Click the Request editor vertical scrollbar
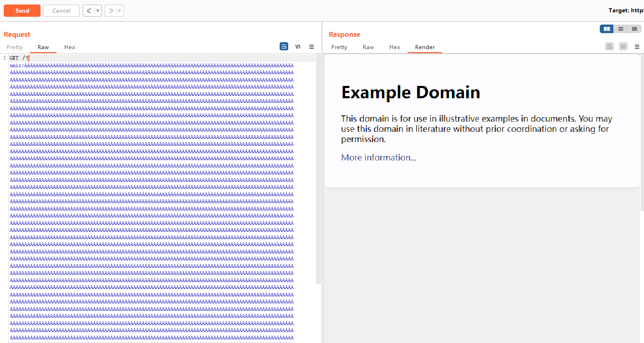The width and height of the screenshot is (644, 343). 319,169
